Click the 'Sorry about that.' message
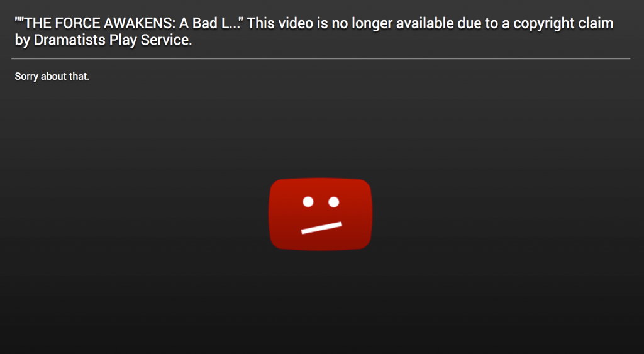644x354 pixels. click(52, 76)
